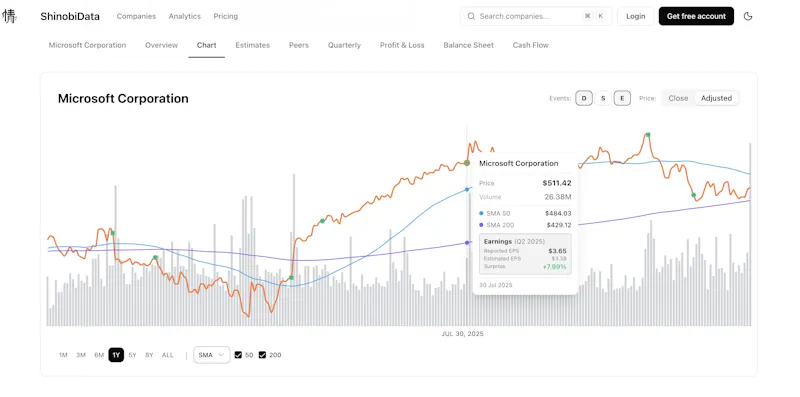Toggle dividend events D button
The image size is (800, 397).
(x=584, y=98)
